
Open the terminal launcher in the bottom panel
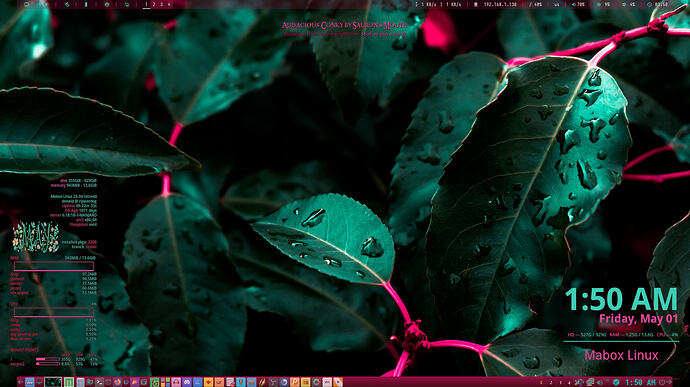click(99, 382)
